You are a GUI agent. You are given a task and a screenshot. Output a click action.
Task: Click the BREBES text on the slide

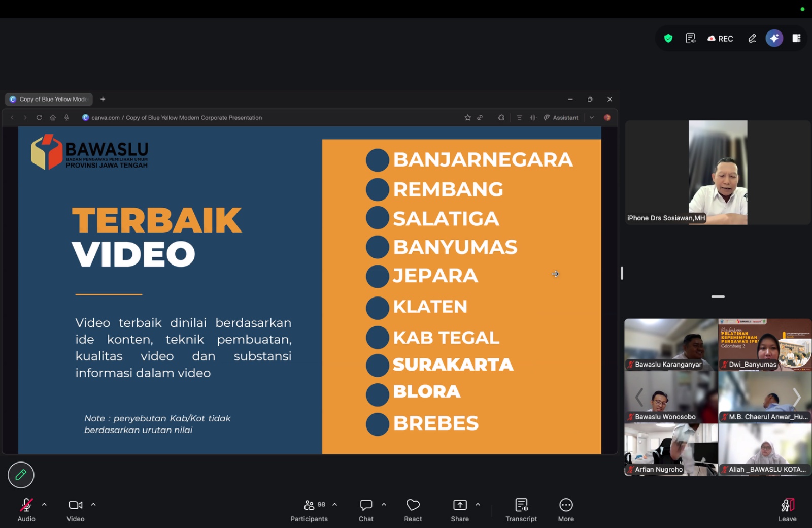tap(436, 423)
